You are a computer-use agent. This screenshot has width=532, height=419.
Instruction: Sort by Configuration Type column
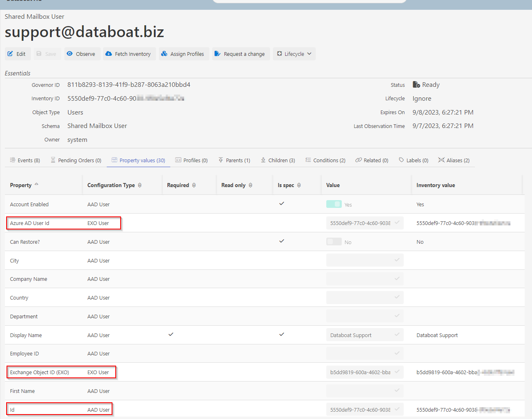(x=140, y=185)
